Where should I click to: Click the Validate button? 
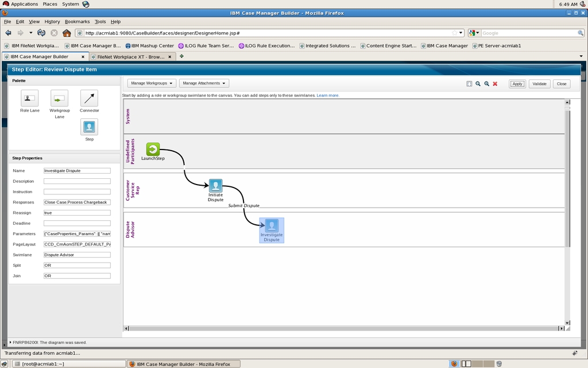[539, 84]
